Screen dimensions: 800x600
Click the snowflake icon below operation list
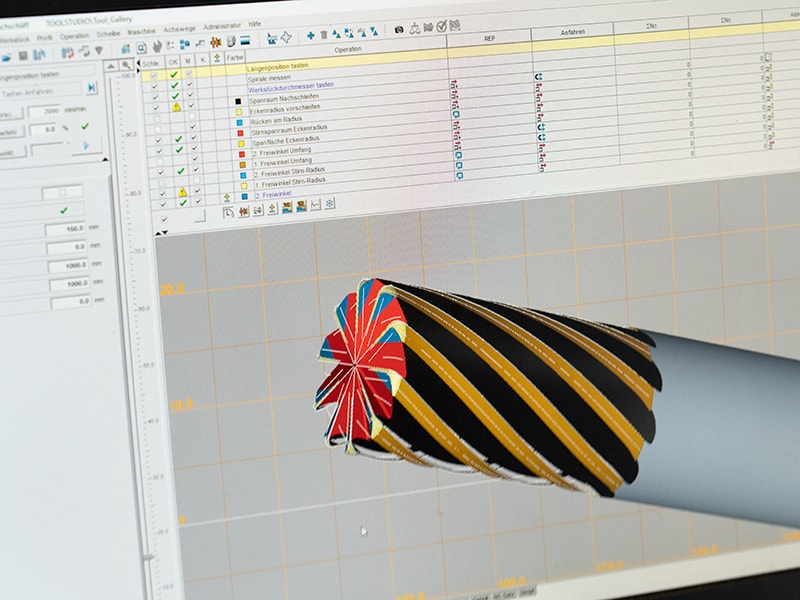[330, 204]
